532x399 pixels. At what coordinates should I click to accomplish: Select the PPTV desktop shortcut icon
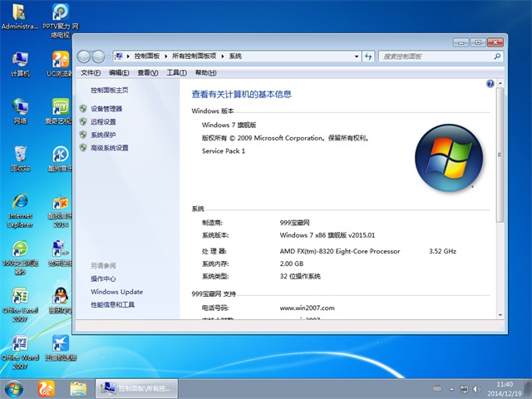coord(60,15)
